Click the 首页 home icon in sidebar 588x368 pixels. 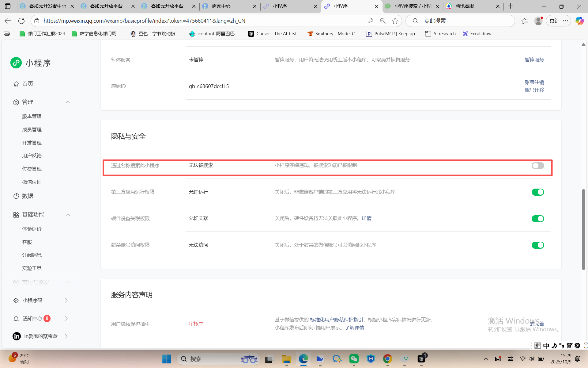pyautogui.click(x=16, y=84)
